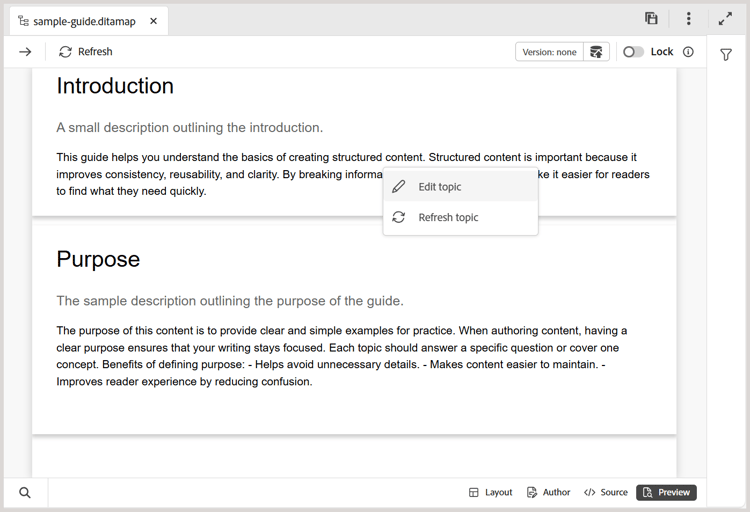The height and width of the screenshot is (512, 750).
Task: Open the search icon at bottom left
Action: coord(25,492)
